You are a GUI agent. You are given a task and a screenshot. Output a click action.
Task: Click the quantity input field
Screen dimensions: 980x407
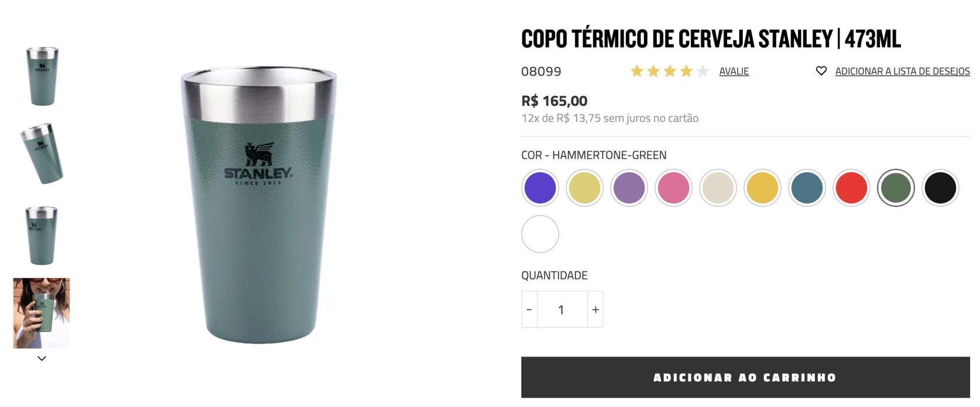[x=561, y=309]
